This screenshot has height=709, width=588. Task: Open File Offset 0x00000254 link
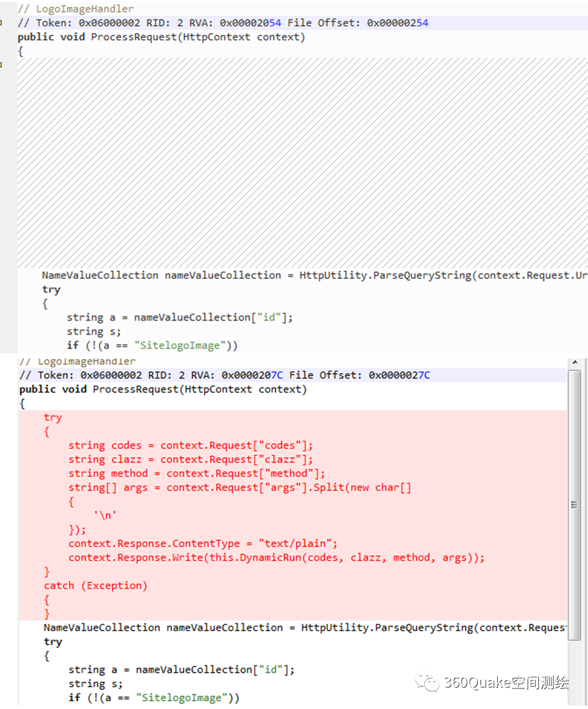click(398, 23)
